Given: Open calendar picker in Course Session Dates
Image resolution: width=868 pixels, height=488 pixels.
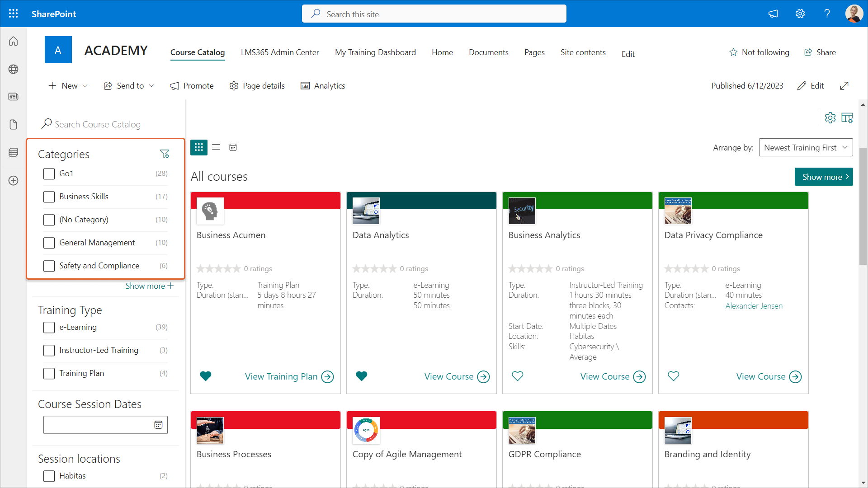Looking at the screenshot, I should tap(158, 425).
